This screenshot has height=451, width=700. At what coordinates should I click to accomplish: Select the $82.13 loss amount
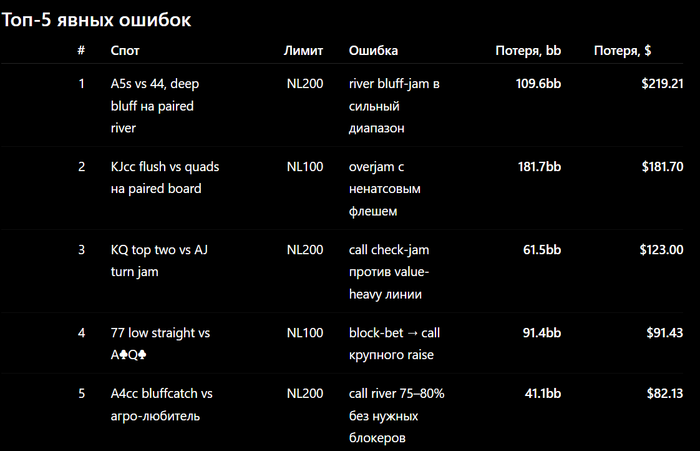pyautogui.click(x=665, y=393)
